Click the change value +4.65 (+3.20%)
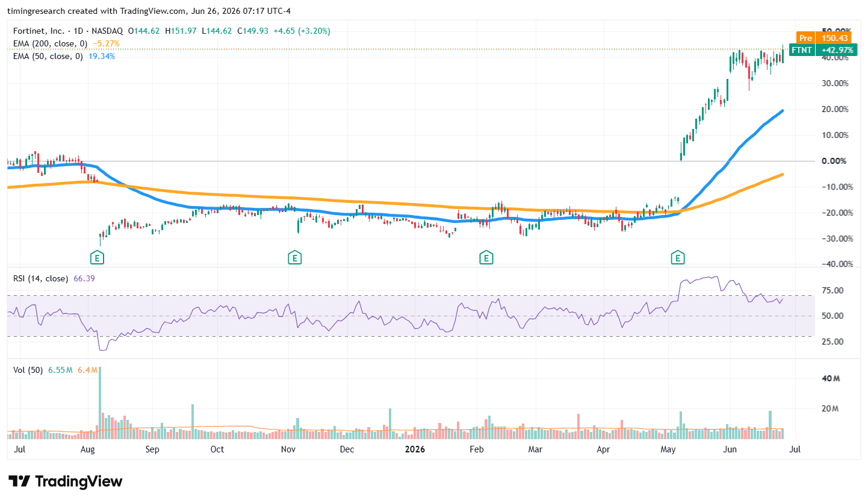This screenshot has height=503, width=868. tap(302, 31)
